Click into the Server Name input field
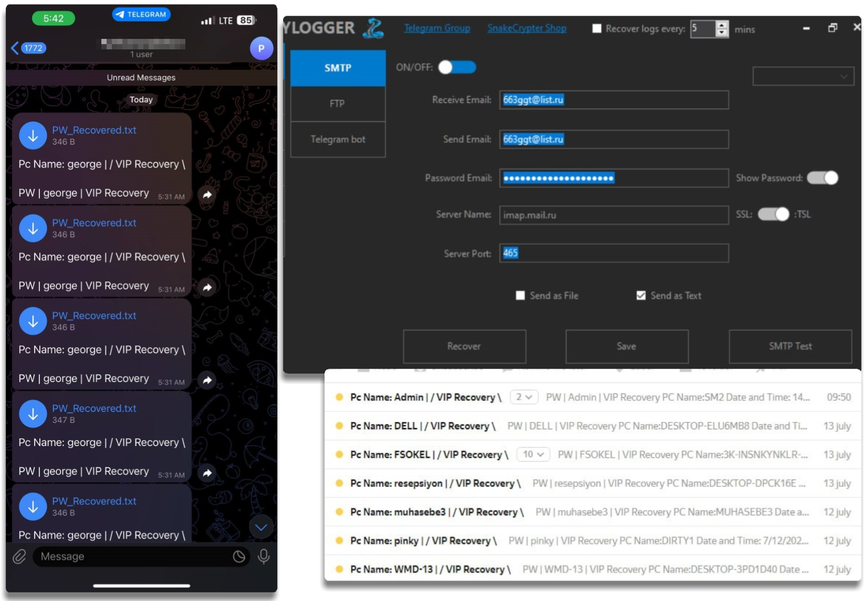This screenshot has height=601, width=868. (x=613, y=215)
